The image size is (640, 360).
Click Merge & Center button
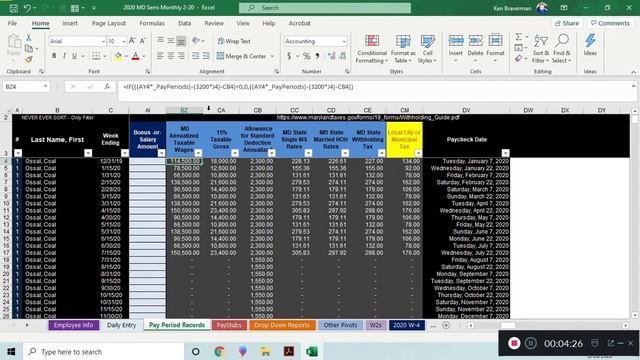tap(242, 56)
